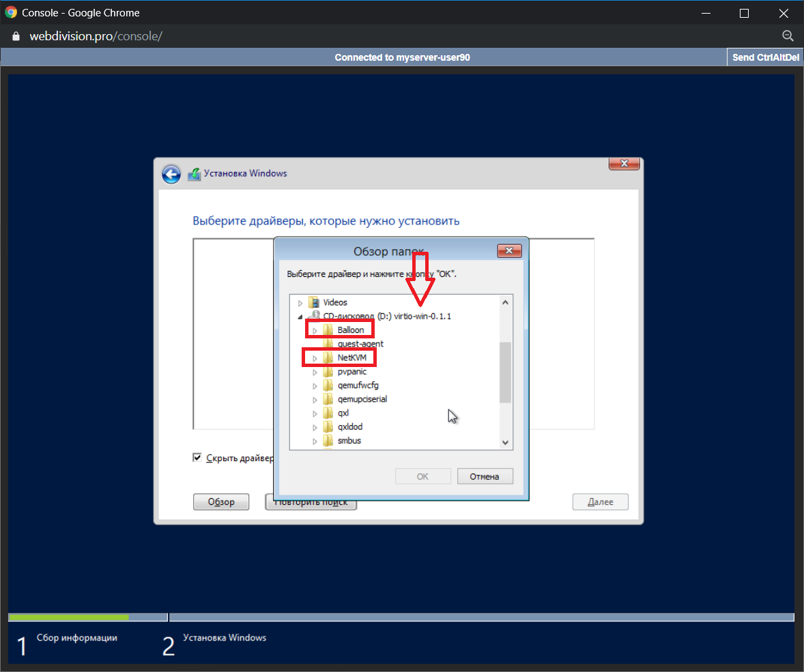Viewport: 804px width, 672px height.
Task: Select the guest-agent folder entry
Action: (x=360, y=344)
